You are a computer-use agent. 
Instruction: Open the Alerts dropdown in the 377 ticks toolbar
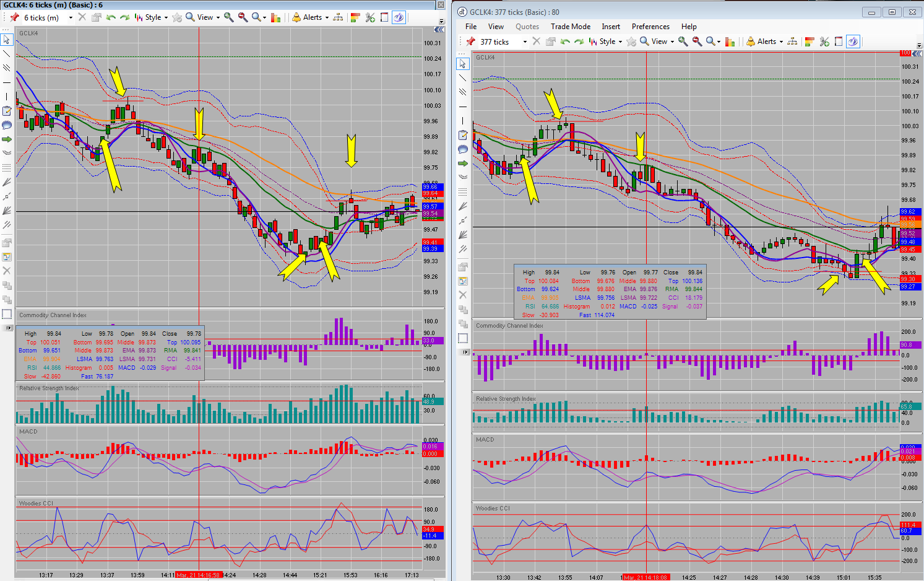click(765, 41)
